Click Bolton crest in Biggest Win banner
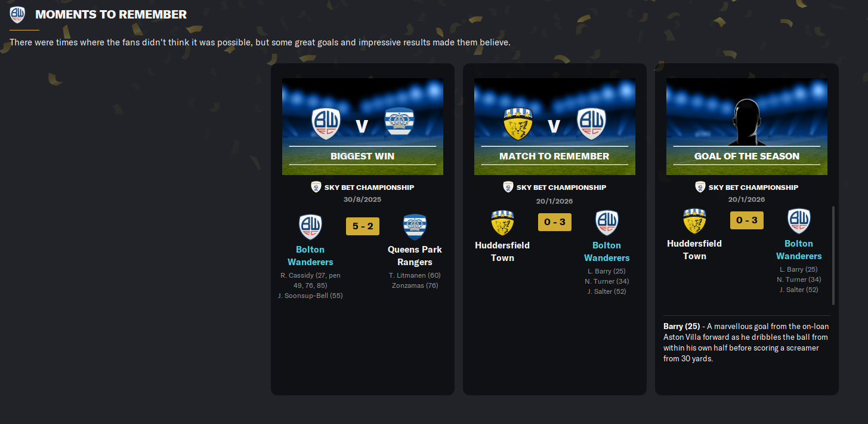Viewport: 868px width, 424px height. tap(326, 124)
